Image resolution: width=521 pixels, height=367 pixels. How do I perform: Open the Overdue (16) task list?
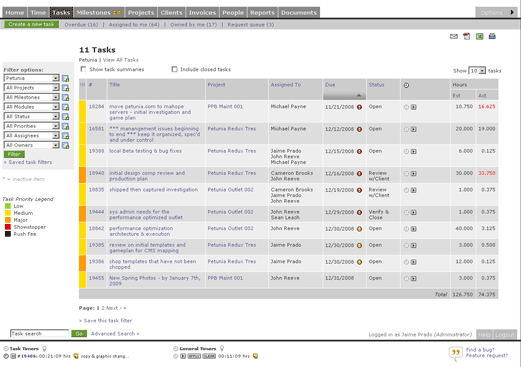(x=81, y=25)
